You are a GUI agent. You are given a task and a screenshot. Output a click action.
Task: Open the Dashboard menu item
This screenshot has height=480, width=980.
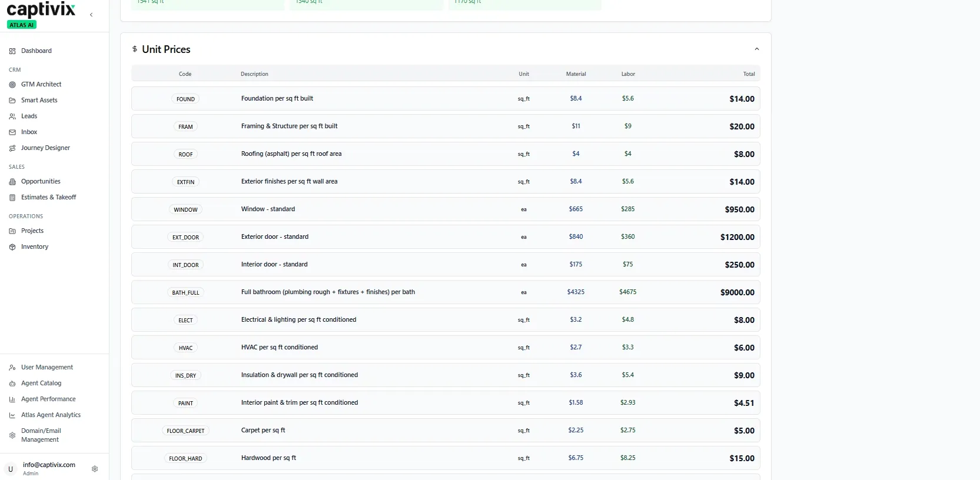tap(36, 51)
